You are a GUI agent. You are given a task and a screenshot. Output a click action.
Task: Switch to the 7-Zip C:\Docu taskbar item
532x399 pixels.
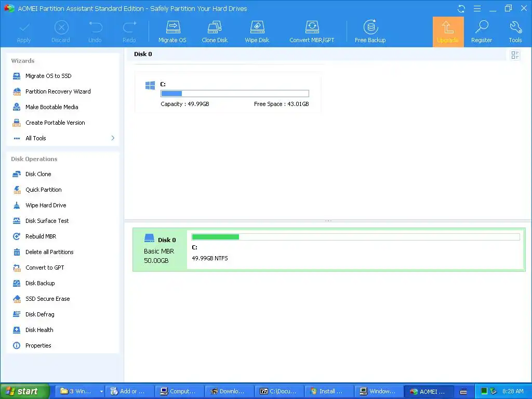[279, 391]
